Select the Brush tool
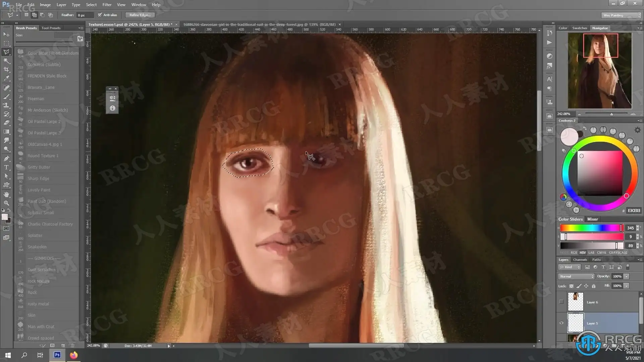 (6, 97)
